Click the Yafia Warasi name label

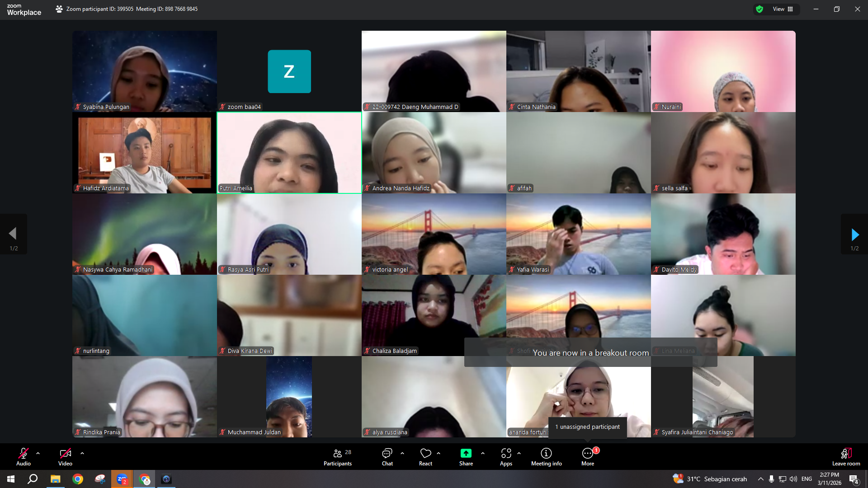[x=529, y=270]
